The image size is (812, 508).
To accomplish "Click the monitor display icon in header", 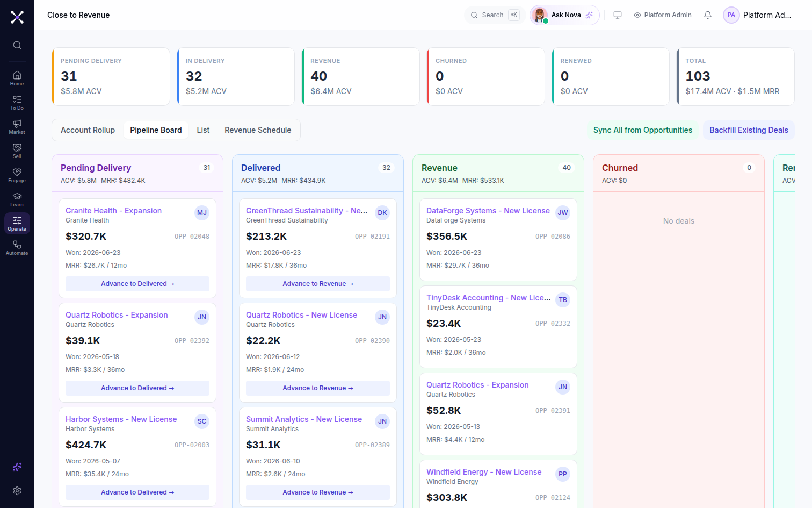I will click(618, 15).
